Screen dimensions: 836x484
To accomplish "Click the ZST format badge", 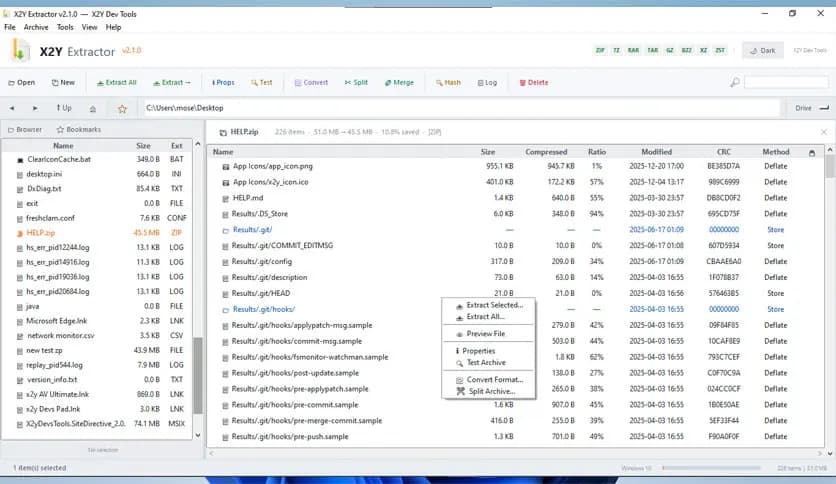I will pyautogui.click(x=720, y=50).
